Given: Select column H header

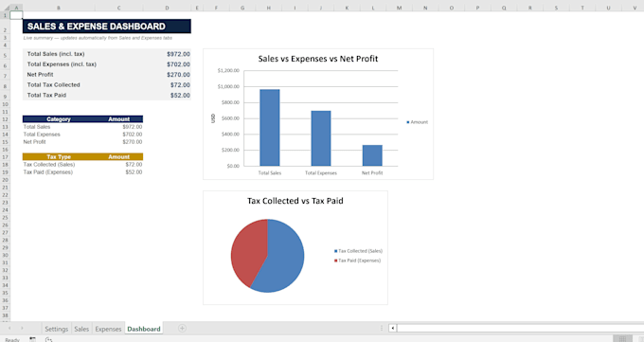Looking at the screenshot, I should [x=269, y=8].
